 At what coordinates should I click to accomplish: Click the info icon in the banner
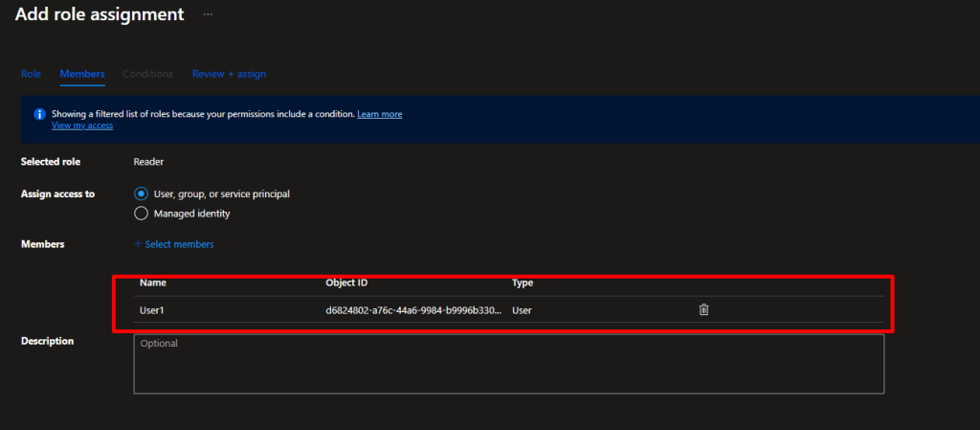pos(39,114)
